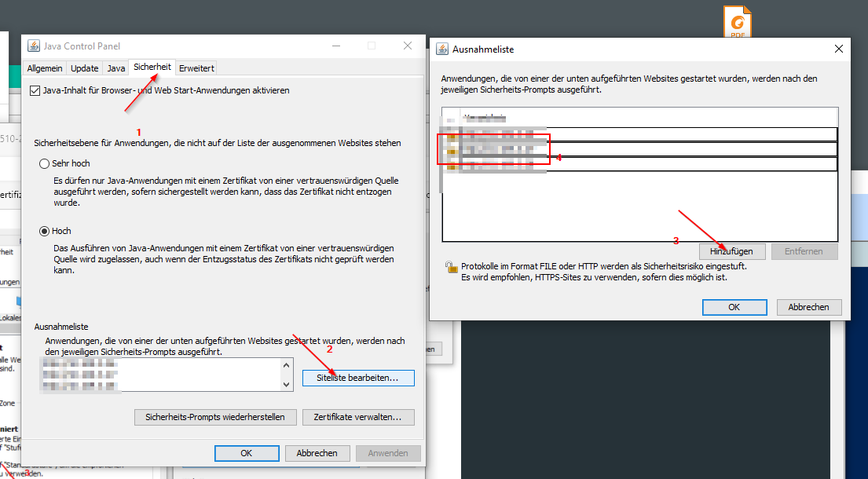Image resolution: width=868 pixels, height=479 pixels.
Task: Close the Ausnahmeliste dialog
Action: coord(839,49)
